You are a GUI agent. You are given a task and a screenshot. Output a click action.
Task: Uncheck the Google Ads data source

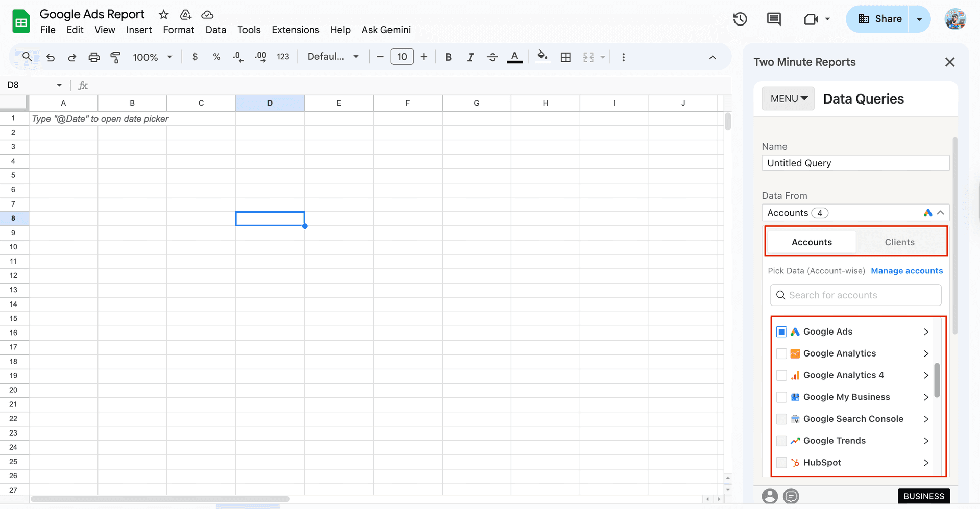781,332
